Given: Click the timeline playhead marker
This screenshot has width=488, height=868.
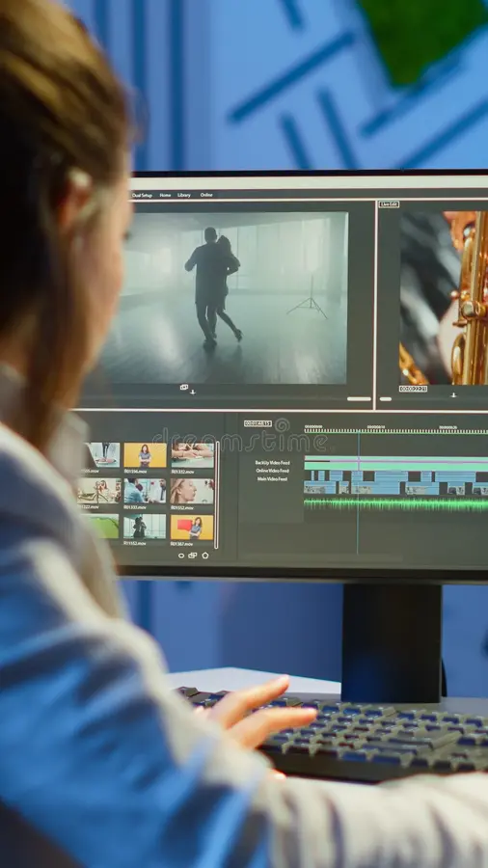Looking at the screenshot, I should (x=358, y=493).
